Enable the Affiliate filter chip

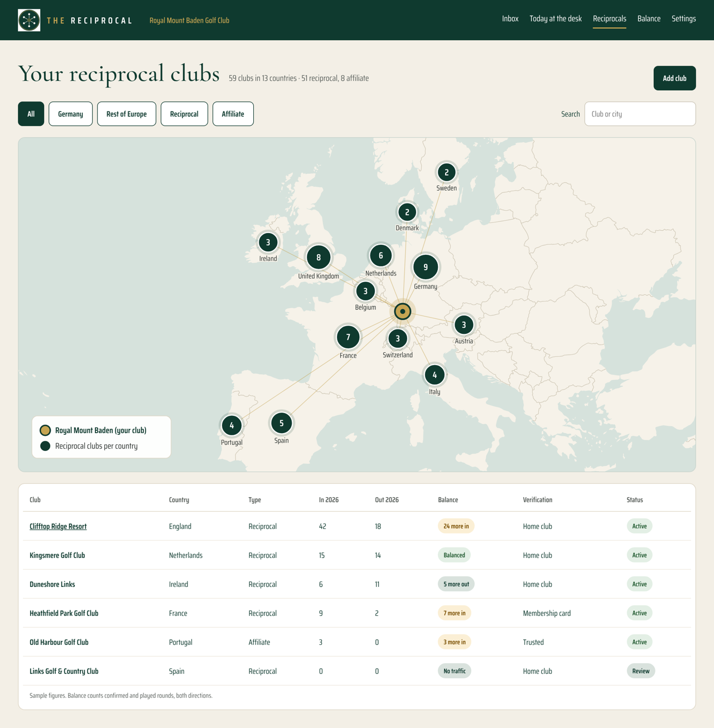coord(233,114)
